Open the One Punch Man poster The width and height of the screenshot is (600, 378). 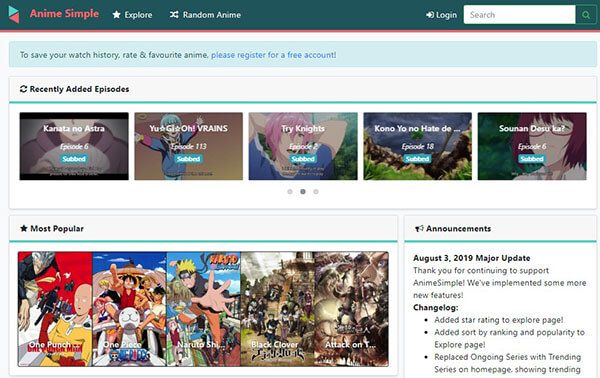pyautogui.click(x=55, y=309)
